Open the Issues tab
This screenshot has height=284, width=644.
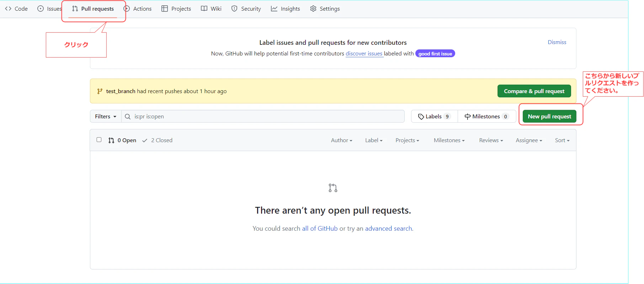(50, 9)
